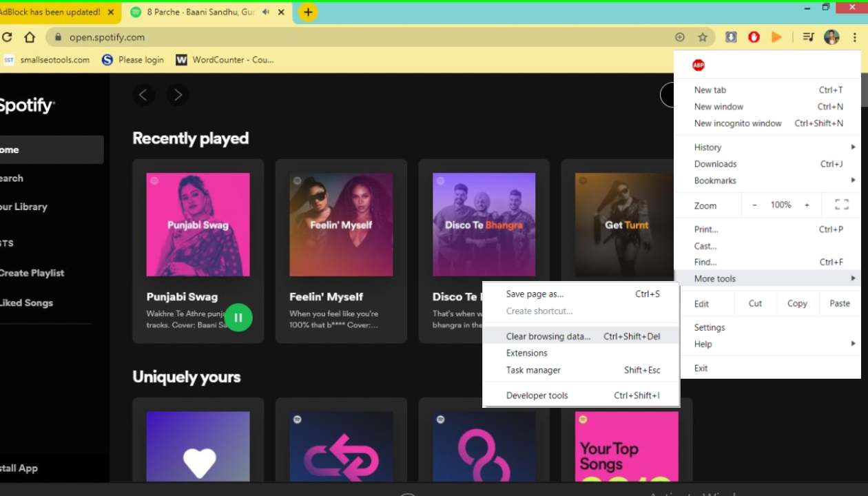The width and height of the screenshot is (868, 496).
Task: Click Install App in sidebar
Action: click(19, 468)
